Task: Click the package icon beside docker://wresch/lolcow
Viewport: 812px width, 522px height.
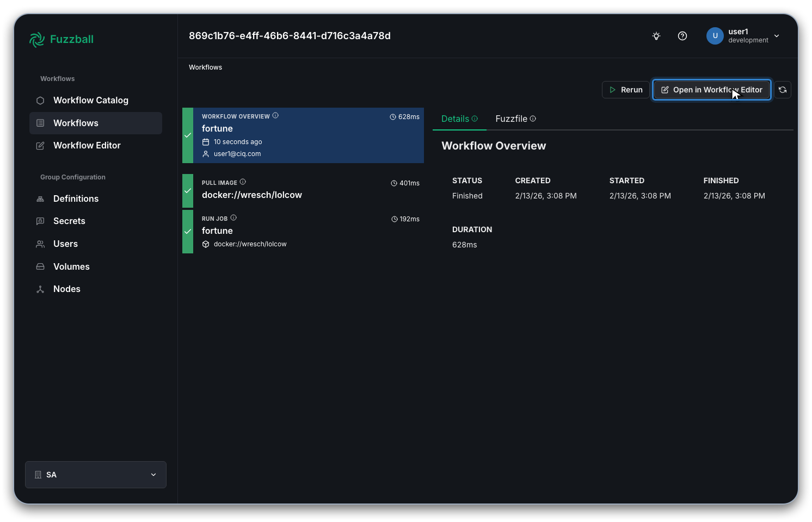Action: [x=206, y=244]
